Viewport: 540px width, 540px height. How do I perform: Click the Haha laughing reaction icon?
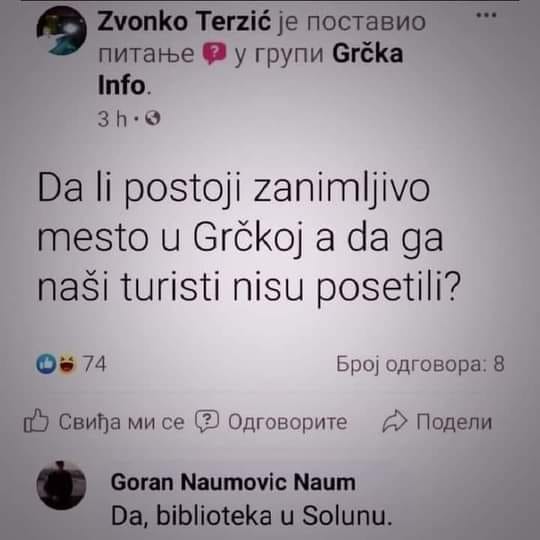pos(67,364)
